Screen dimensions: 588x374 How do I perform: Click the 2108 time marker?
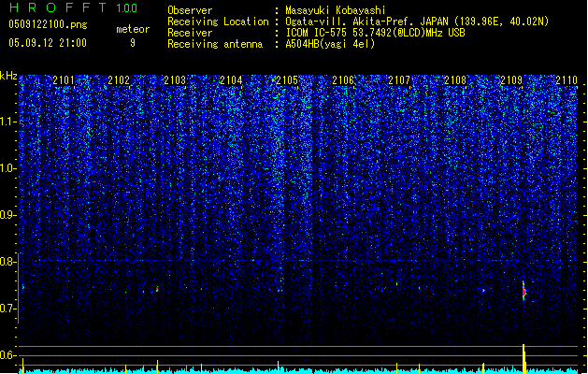pos(455,80)
